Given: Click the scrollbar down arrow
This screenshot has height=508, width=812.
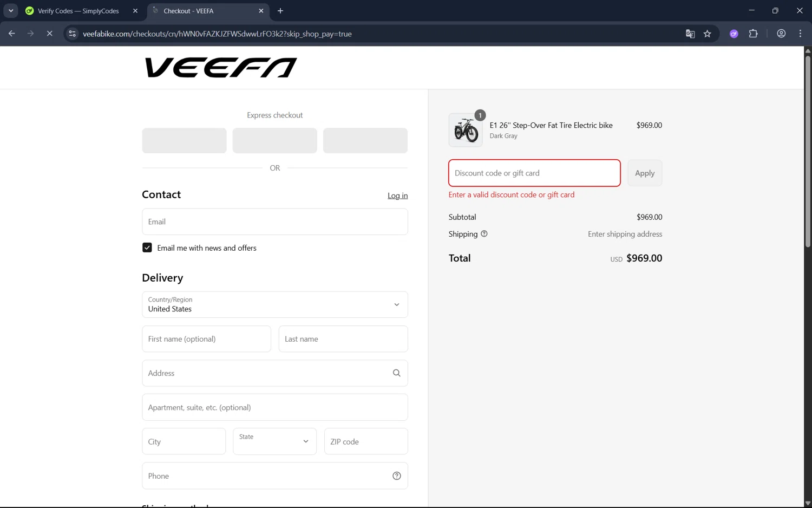Looking at the screenshot, I should (808, 503).
